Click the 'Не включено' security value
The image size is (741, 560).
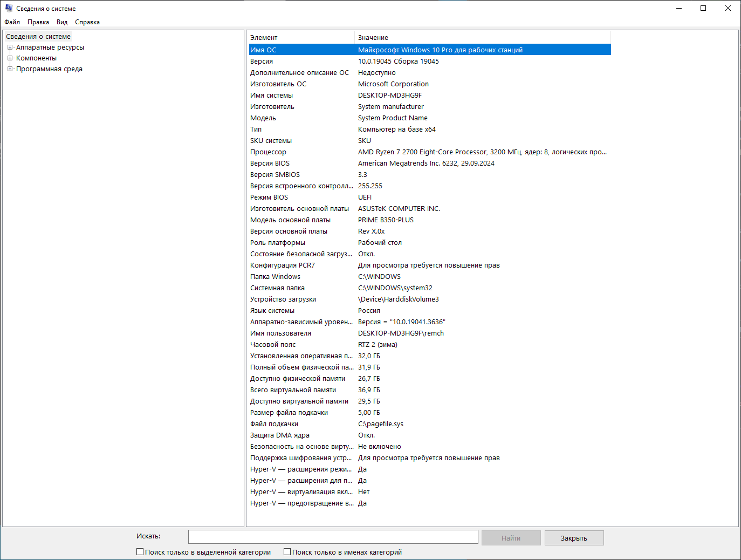pos(380,447)
